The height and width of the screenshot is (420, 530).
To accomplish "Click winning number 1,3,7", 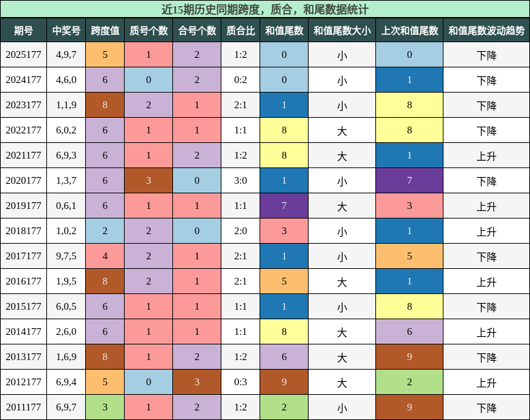I will (x=66, y=180).
